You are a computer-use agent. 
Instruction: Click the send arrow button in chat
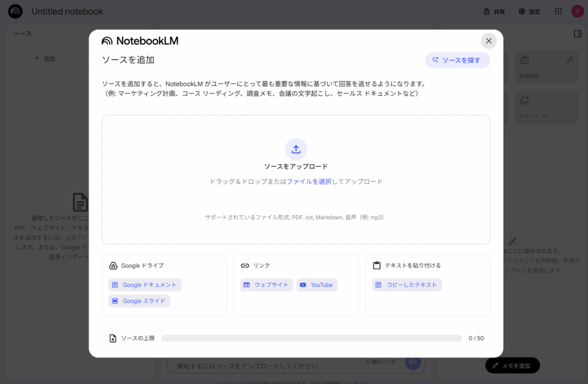coord(413,362)
